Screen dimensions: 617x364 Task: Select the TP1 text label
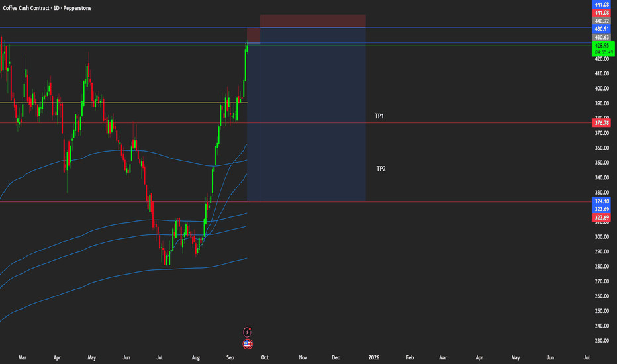click(x=379, y=116)
